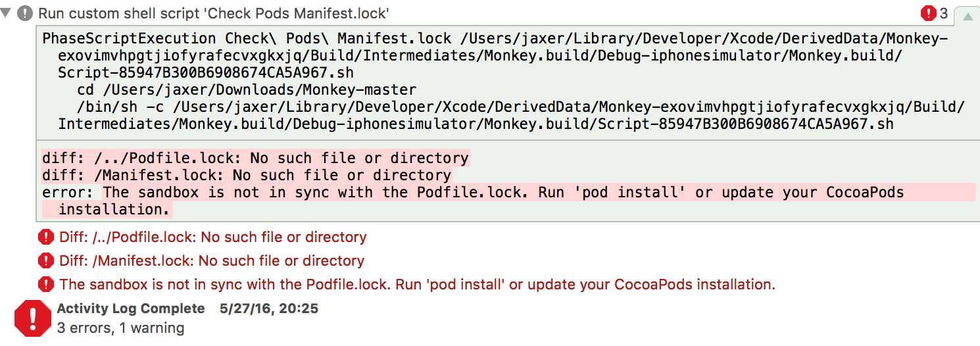
Task: Select the highlighted 'diff: /../Podfile.lock' transcript line
Action: 255,159
